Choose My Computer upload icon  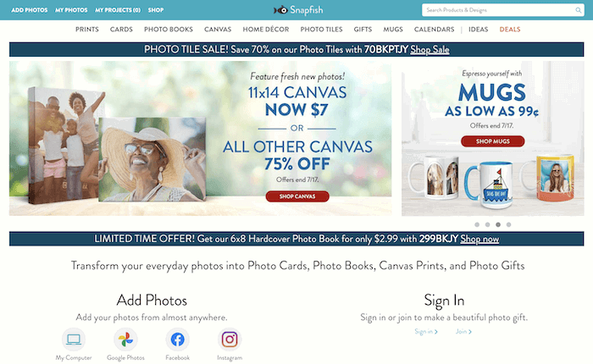[x=74, y=339]
